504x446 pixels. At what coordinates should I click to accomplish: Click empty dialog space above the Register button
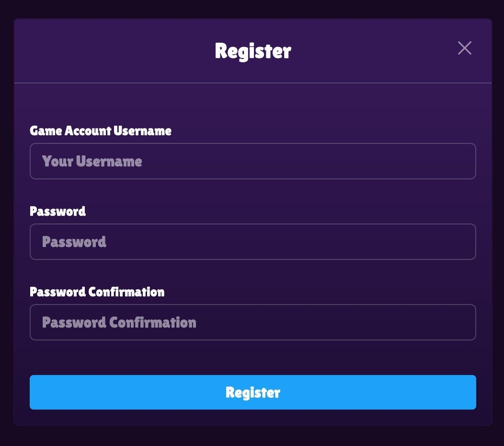coord(252,358)
